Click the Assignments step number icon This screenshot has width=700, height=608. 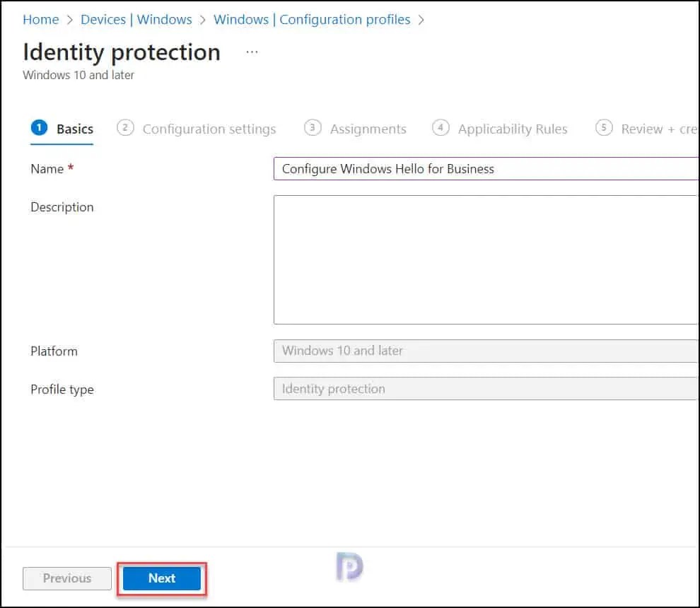313,128
